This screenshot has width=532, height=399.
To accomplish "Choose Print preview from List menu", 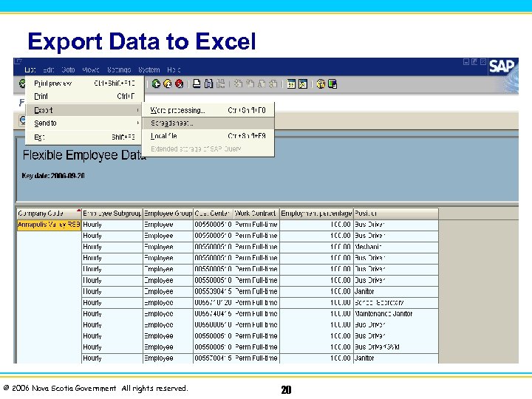I will point(84,83).
